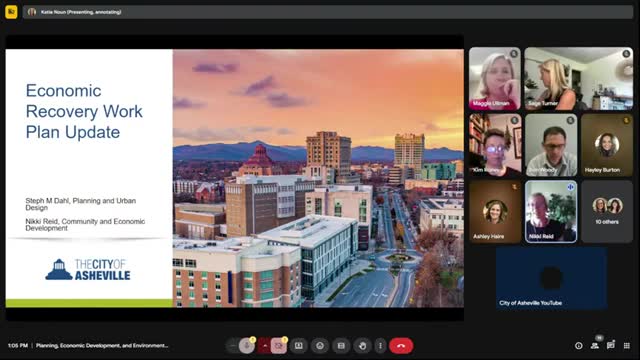The height and width of the screenshot is (360, 640).
Task: Click muted mic indicator on Hayley Burton tile
Action: (626, 120)
